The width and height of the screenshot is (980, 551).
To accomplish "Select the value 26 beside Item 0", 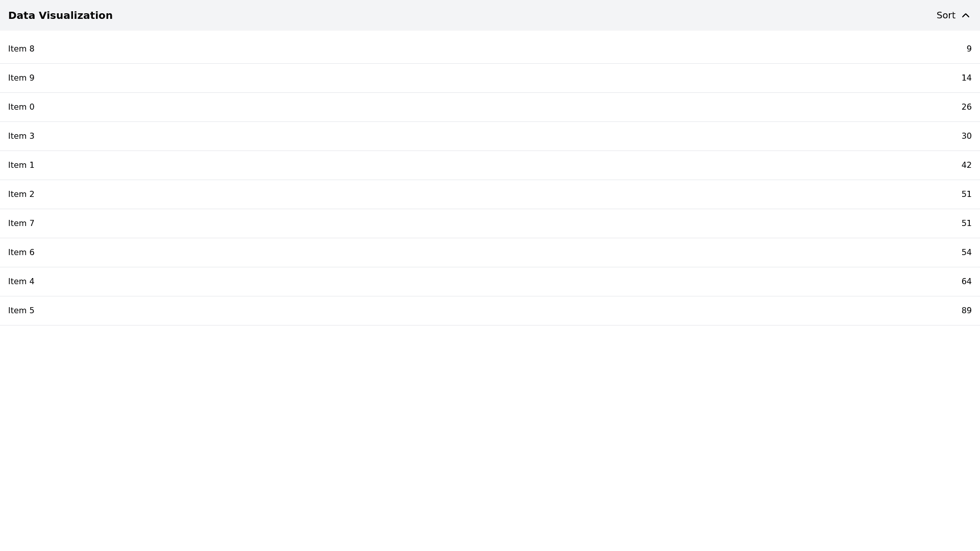I will [966, 107].
